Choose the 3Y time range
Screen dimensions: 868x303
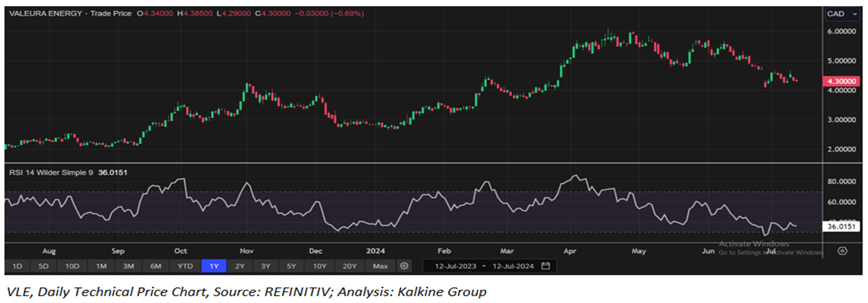(x=266, y=266)
